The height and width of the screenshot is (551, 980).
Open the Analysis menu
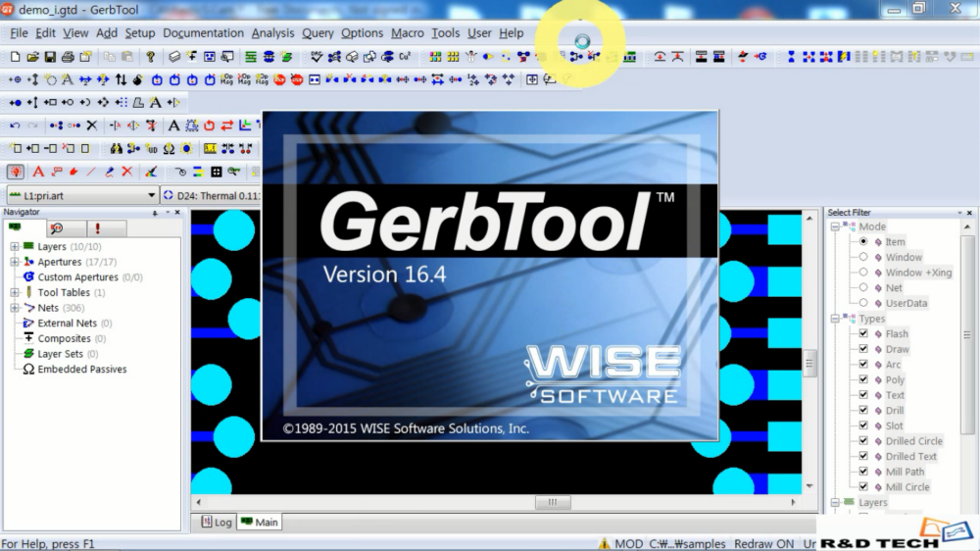click(x=272, y=33)
